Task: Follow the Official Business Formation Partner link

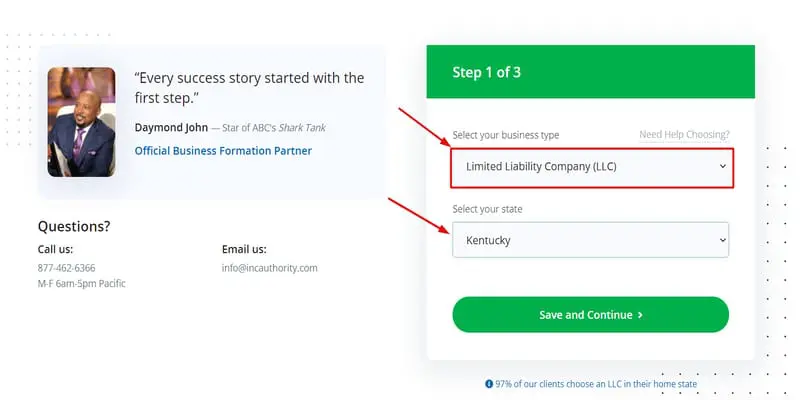Action: click(223, 151)
